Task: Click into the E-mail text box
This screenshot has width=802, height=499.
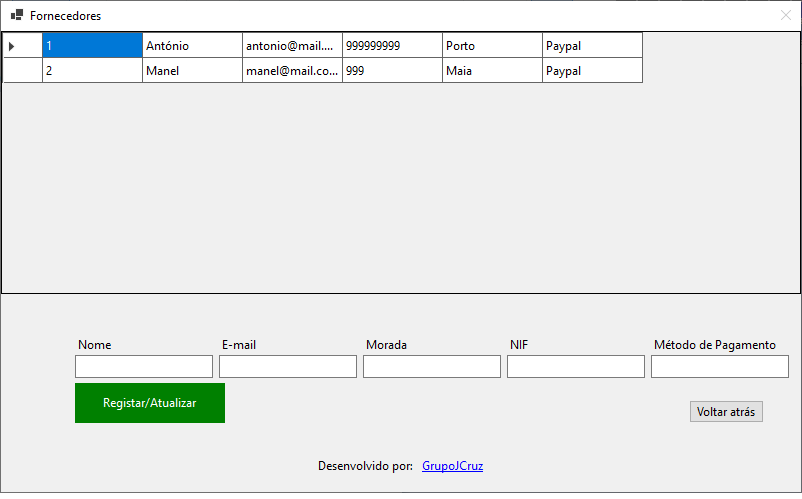Action: [x=287, y=367]
